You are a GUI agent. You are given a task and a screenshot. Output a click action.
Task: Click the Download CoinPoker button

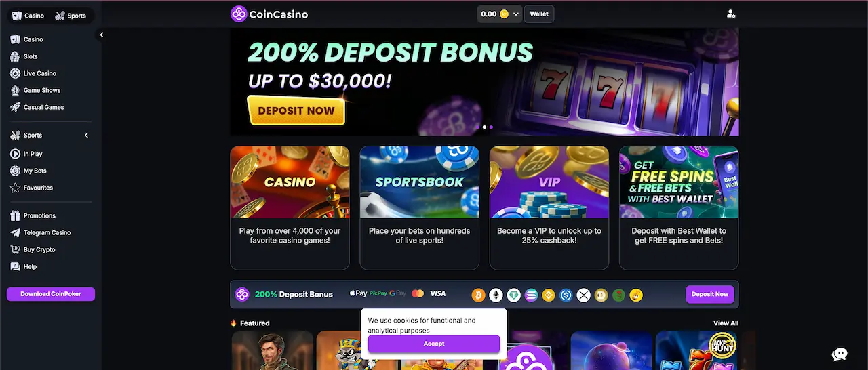point(51,294)
